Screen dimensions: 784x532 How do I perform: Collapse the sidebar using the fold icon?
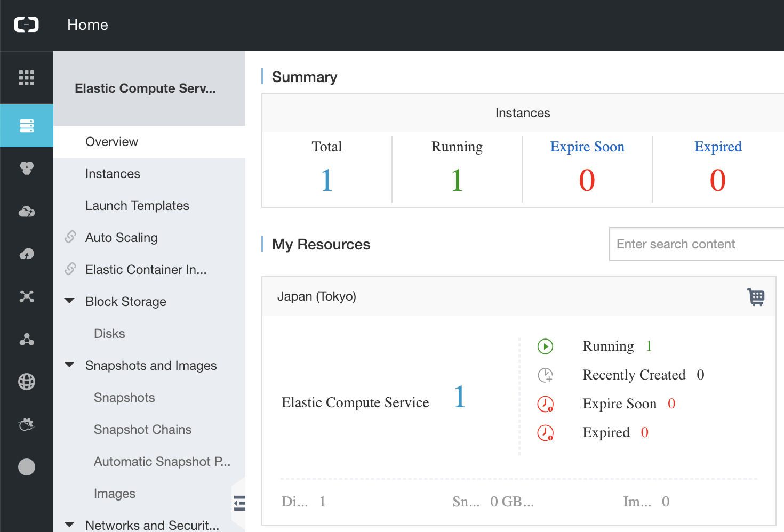[239, 503]
